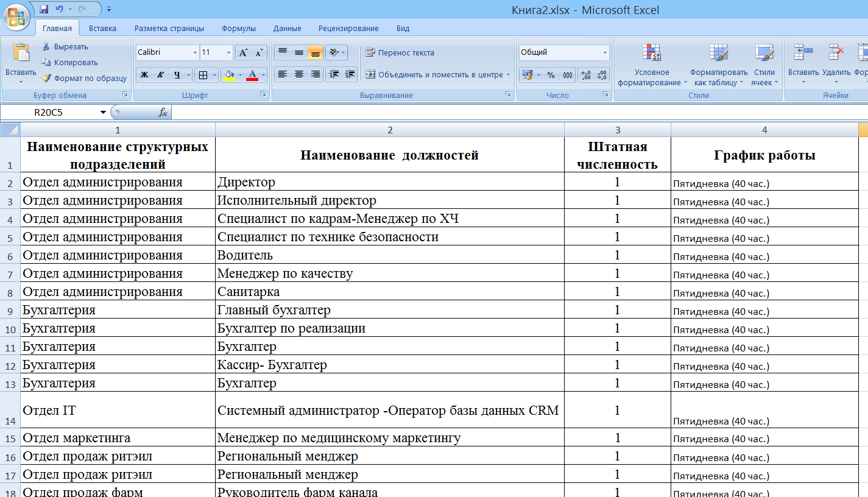
Task: Switch to Рецензирование tab
Action: 348,28
